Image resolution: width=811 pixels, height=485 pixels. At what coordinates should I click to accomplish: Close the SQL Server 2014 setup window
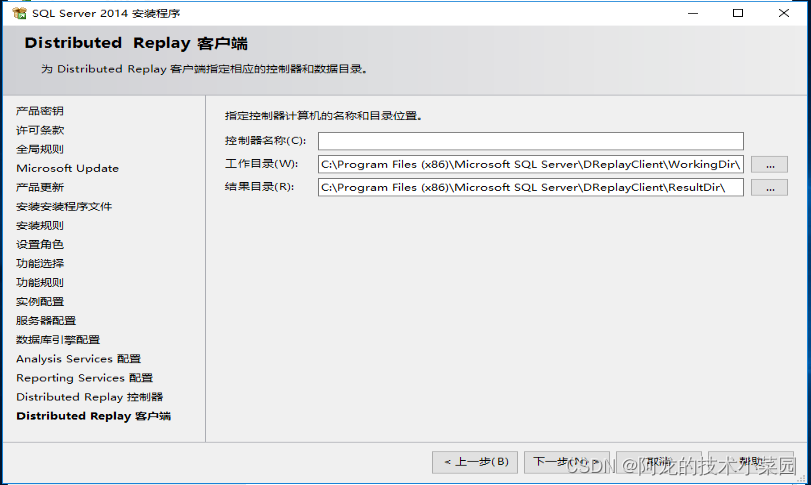pos(784,13)
